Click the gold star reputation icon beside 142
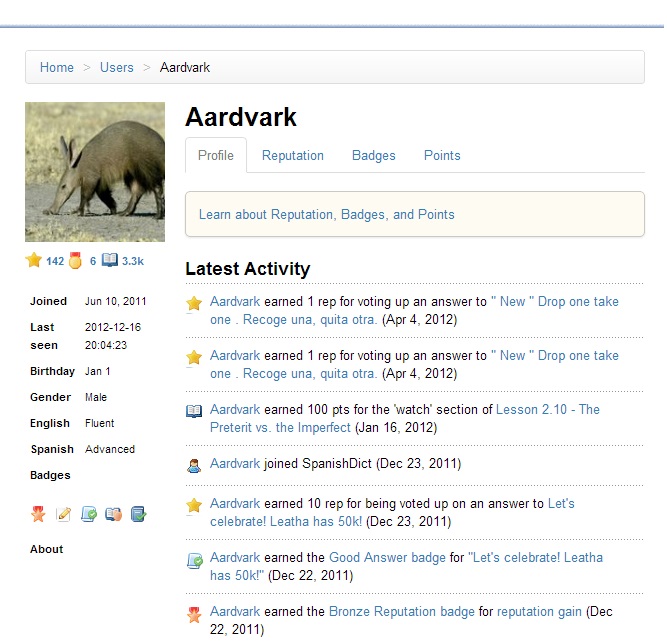The image size is (667, 641). (x=34, y=260)
